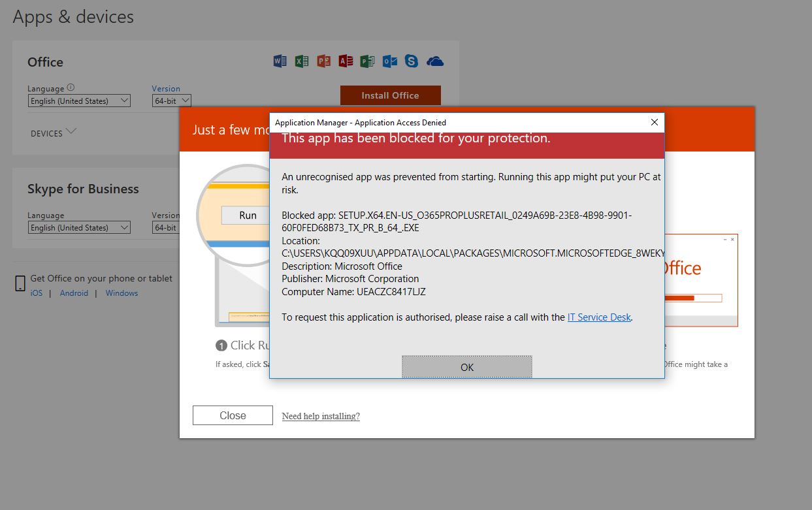The height and width of the screenshot is (510, 812).
Task: Click the Word icon in Office section
Action: point(280,61)
